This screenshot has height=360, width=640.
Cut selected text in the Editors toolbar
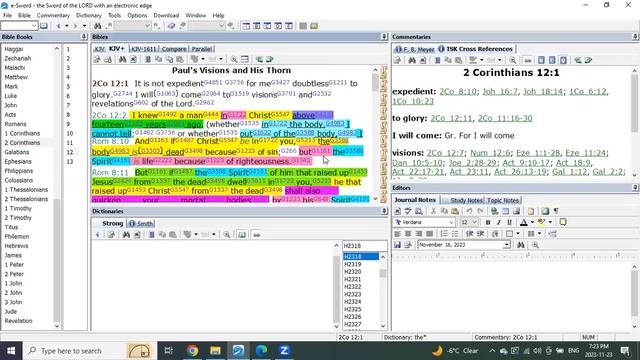click(x=433, y=211)
